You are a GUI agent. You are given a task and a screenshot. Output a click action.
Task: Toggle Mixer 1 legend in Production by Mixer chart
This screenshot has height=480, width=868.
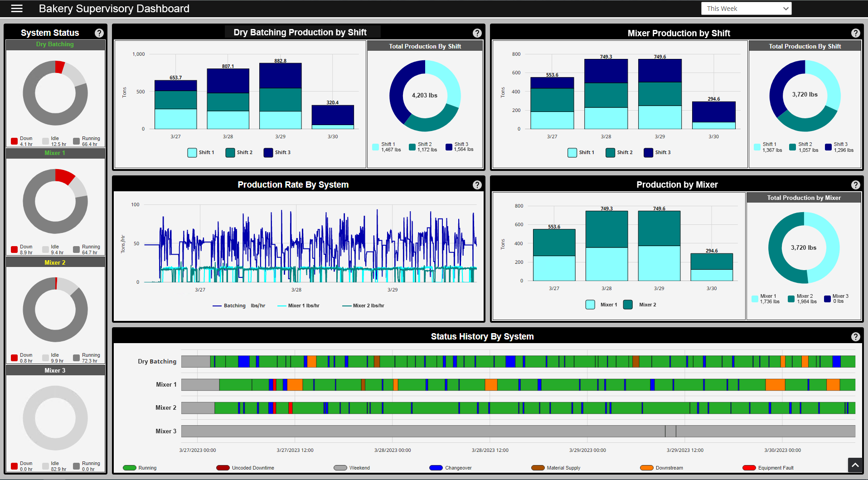601,305
